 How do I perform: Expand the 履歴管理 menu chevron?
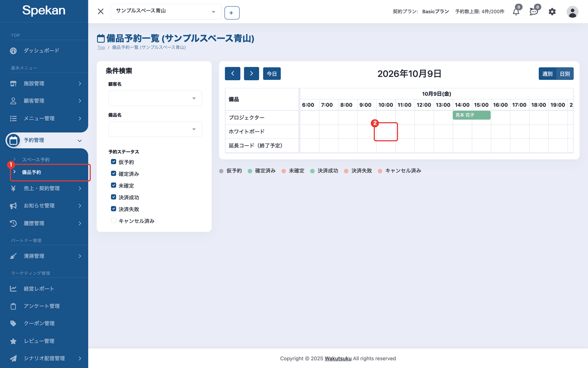pos(80,223)
